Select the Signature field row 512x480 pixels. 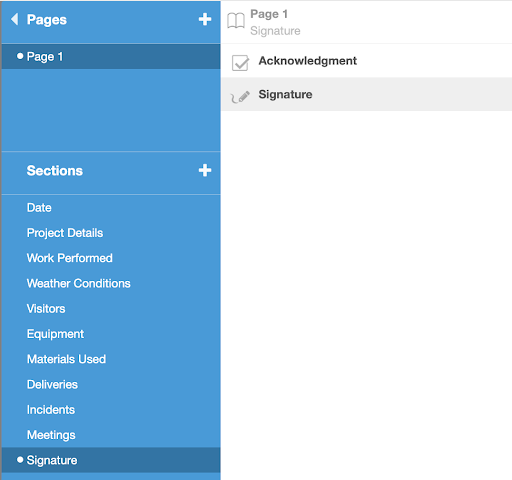point(366,94)
